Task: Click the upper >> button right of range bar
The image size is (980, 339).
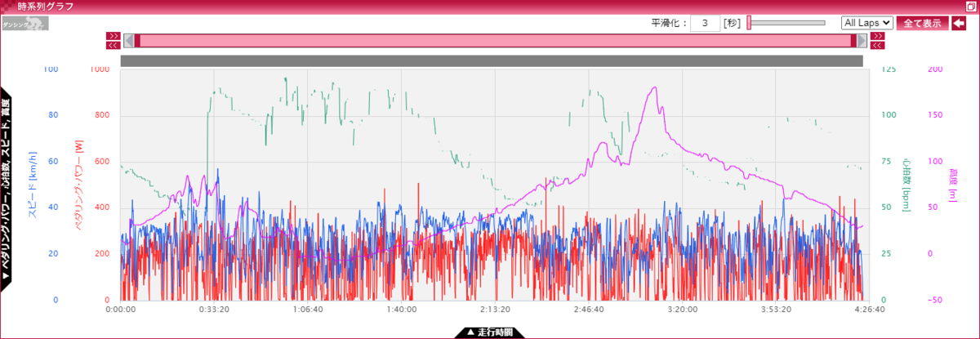Action: coord(878,37)
